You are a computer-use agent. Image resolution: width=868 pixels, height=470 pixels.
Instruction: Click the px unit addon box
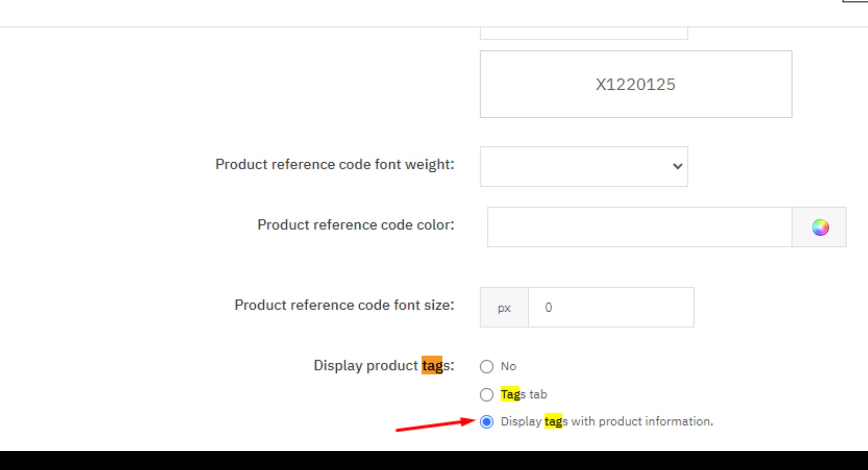pyautogui.click(x=504, y=307)
